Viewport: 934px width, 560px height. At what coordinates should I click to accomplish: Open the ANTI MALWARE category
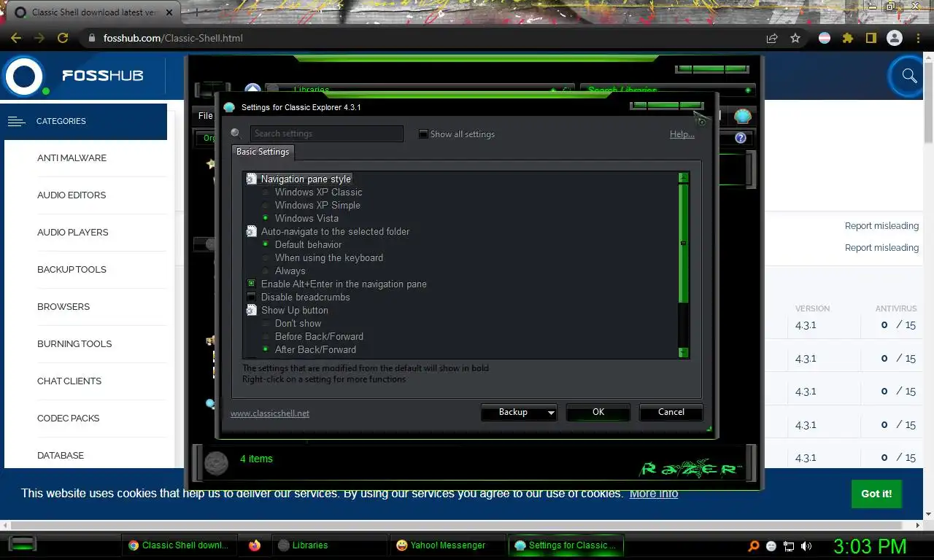pos(72,157)
